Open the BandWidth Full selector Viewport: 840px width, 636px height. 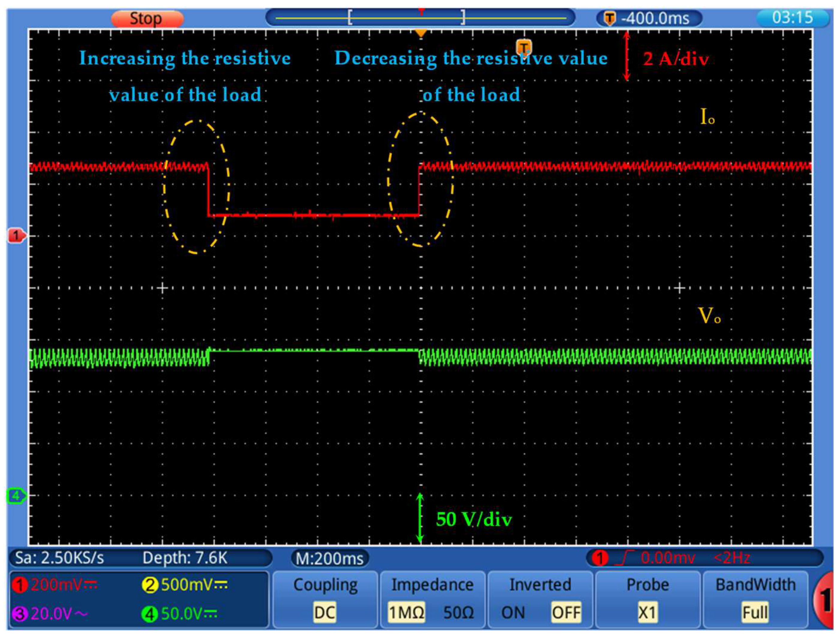click(x=755, y=613)
